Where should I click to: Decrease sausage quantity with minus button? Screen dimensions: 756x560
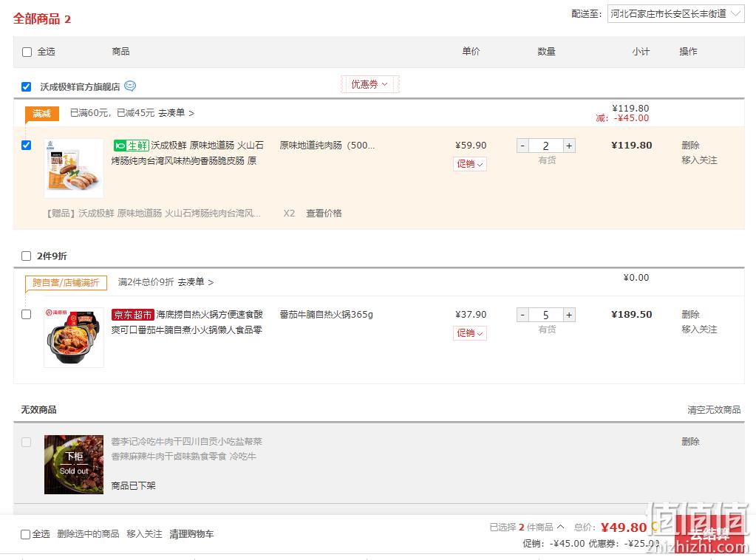[522, 146]
